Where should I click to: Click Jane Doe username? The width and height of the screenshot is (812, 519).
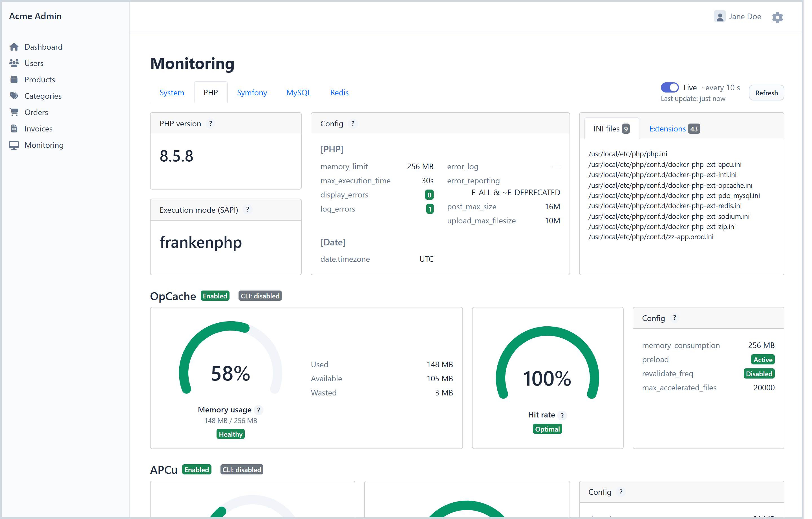tap(745, 17)
